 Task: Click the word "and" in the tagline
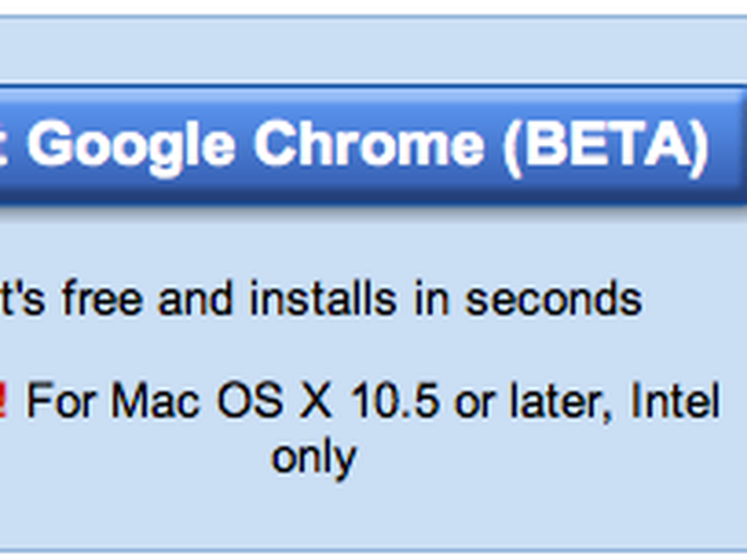[195, 299]
